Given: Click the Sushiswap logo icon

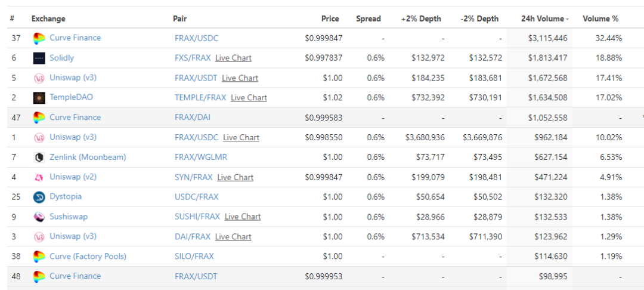Looking at the screenshot, I should [x=39, y=217].
